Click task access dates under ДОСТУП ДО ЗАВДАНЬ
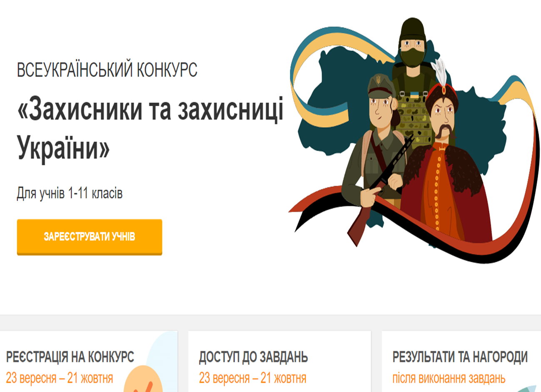The width and height of the screenshot is (541, 392). coord(252,378)
